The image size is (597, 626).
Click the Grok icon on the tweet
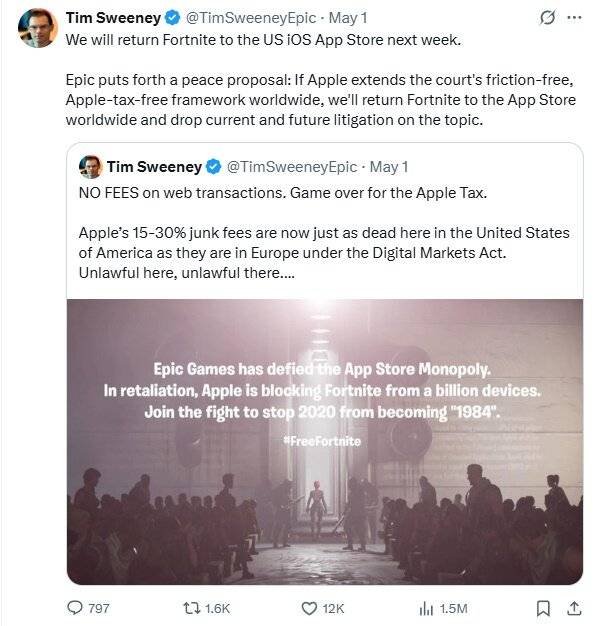point(547,18)
